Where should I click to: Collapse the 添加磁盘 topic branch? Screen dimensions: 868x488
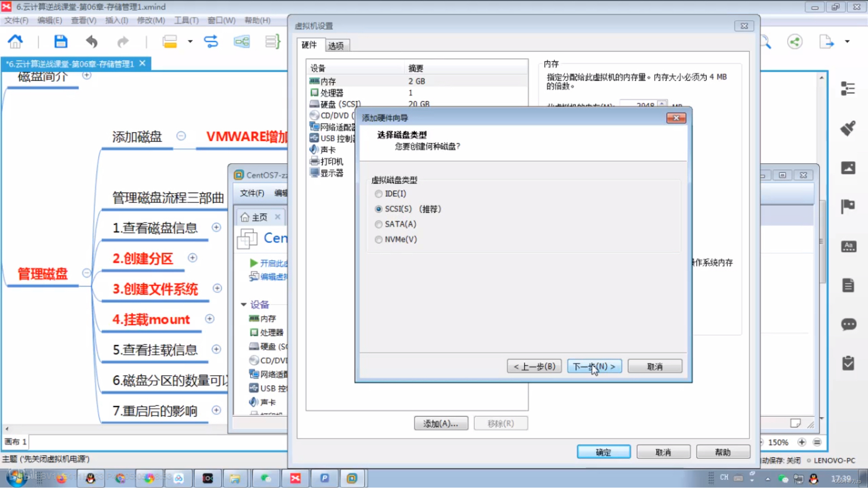pos(181,136)
